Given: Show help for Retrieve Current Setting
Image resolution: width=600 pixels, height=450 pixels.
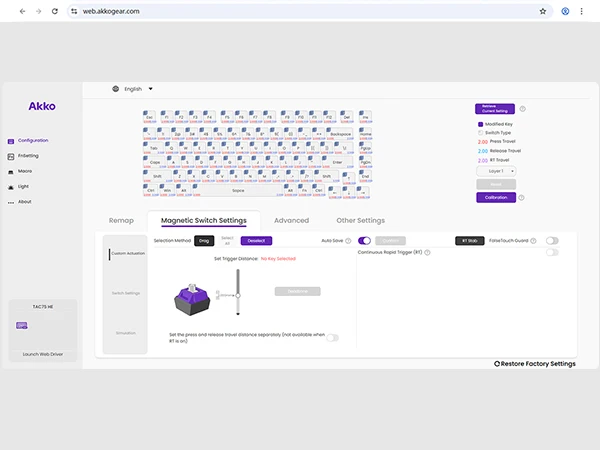Looking at the screenshot, I should coord(523,109).
